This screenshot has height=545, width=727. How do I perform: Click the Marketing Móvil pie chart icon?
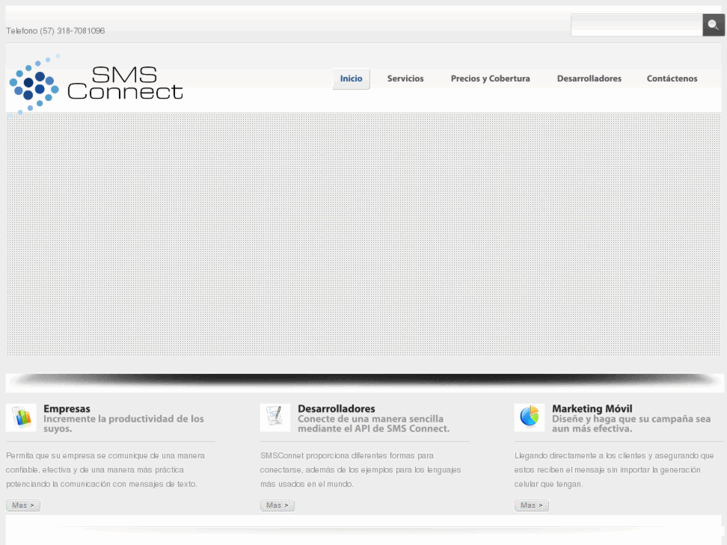(529, 417)
